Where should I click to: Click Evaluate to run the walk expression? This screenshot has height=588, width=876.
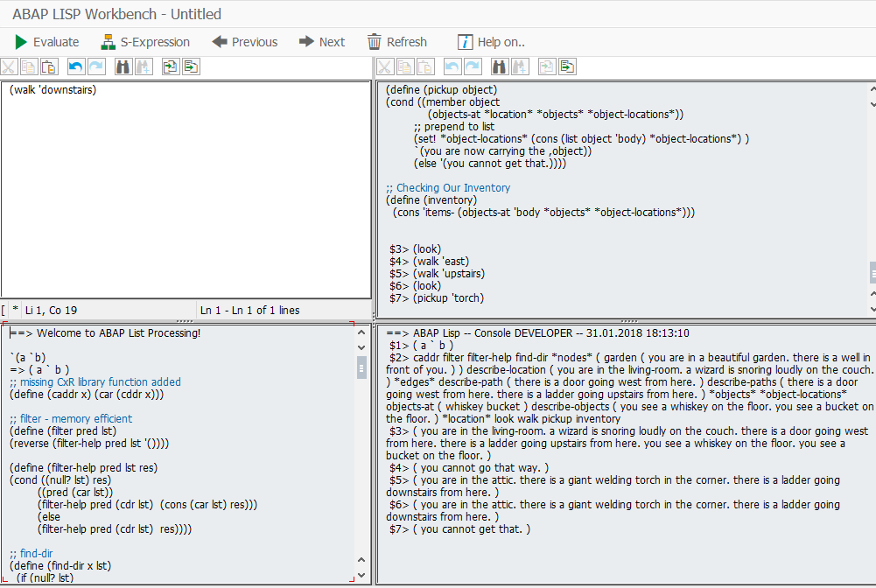tap(46, 41)
